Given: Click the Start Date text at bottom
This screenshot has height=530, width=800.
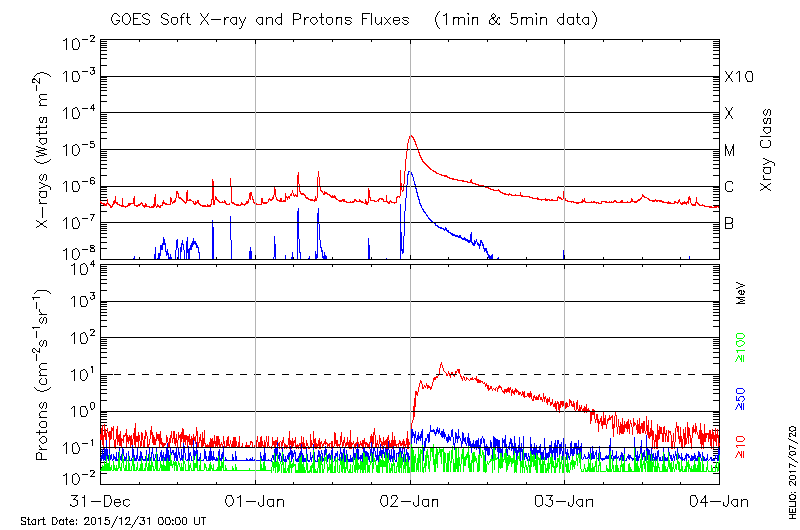Looking at the screenshot, I should pos(113,521).
